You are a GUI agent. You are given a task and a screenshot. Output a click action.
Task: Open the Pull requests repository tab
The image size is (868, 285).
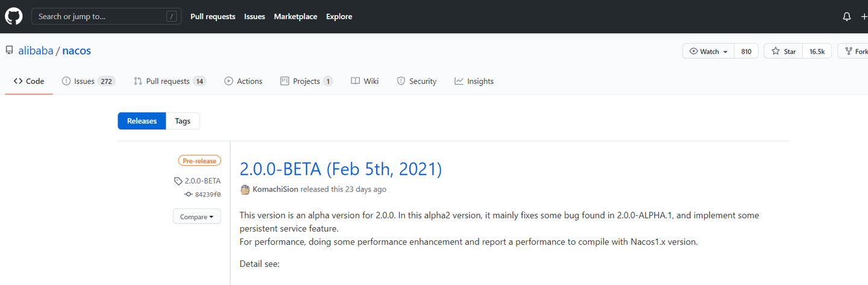(169, 81)
